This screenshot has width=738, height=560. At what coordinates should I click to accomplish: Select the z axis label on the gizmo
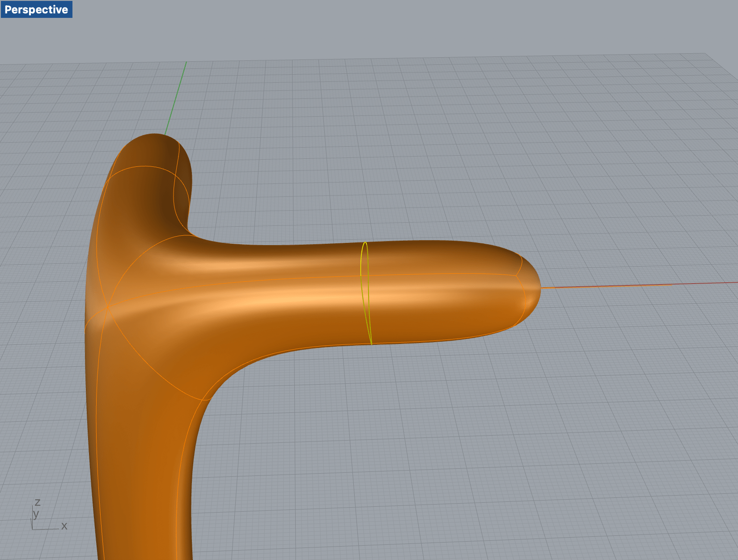tap(38, 503)
